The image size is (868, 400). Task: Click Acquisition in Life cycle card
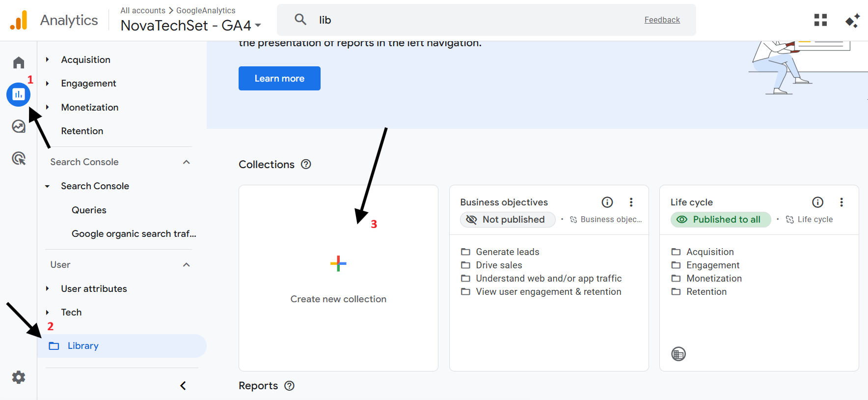pos(710,252)
